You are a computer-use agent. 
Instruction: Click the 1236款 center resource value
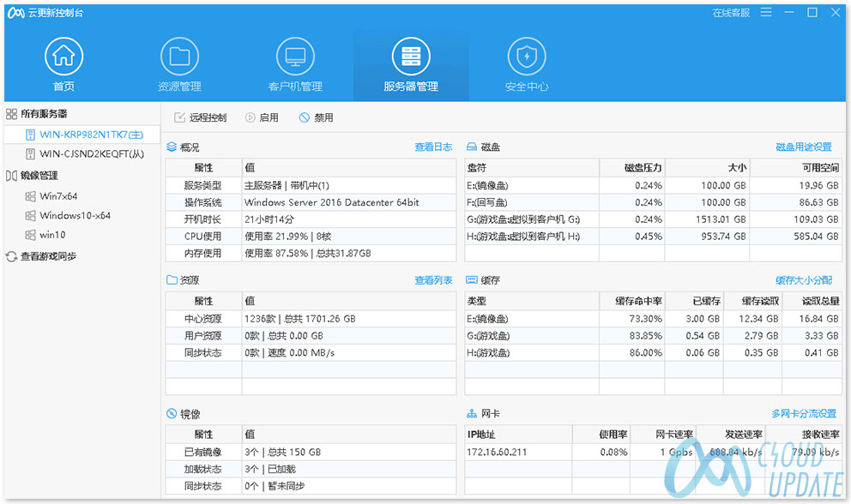[x=299, y=319]
